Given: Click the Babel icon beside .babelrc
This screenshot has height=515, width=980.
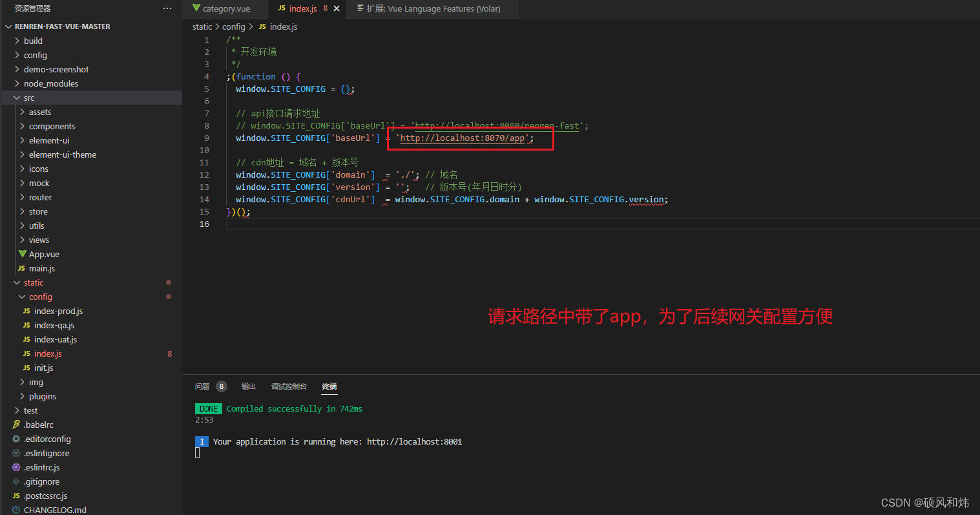Looking at the screenshot, I should (16, 425).
